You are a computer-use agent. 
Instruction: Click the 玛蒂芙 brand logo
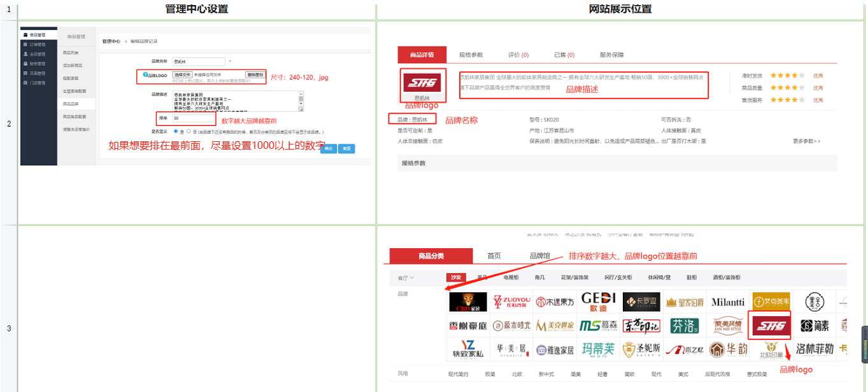(x=599, y=349)
